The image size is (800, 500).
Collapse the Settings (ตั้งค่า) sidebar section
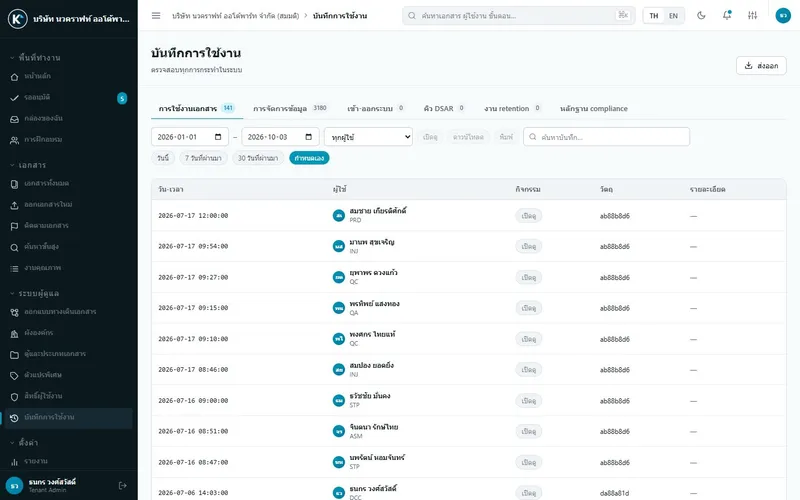23,442
